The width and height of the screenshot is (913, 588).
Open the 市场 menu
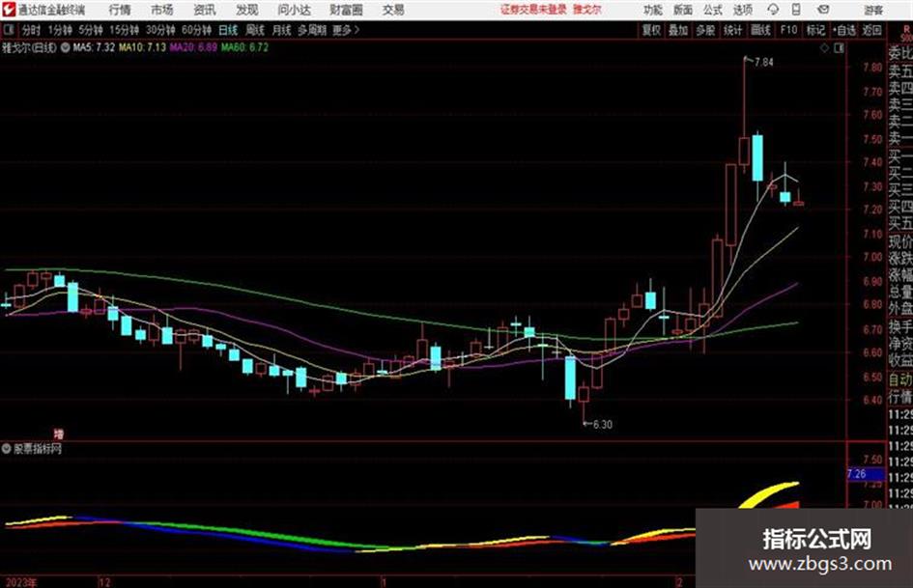click(x=162, y=10)
